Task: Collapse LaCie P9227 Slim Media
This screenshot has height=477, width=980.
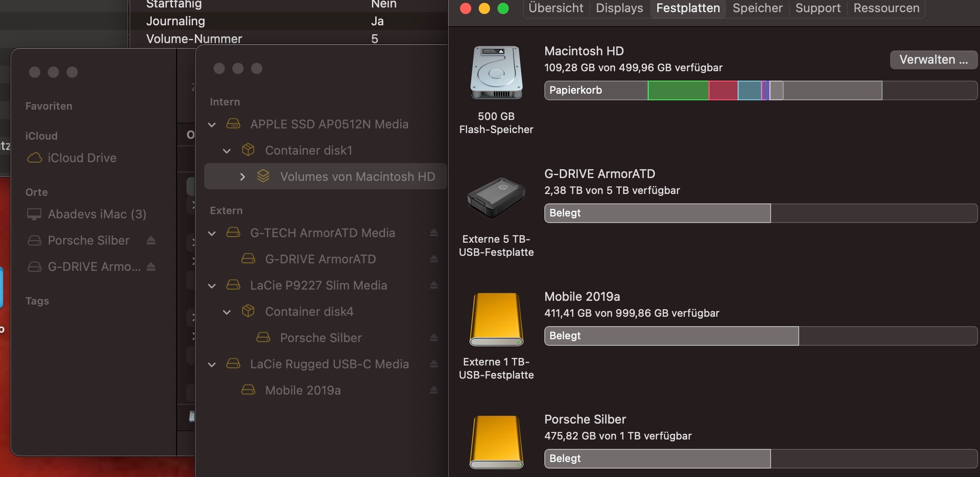Action: coord(212,286)
